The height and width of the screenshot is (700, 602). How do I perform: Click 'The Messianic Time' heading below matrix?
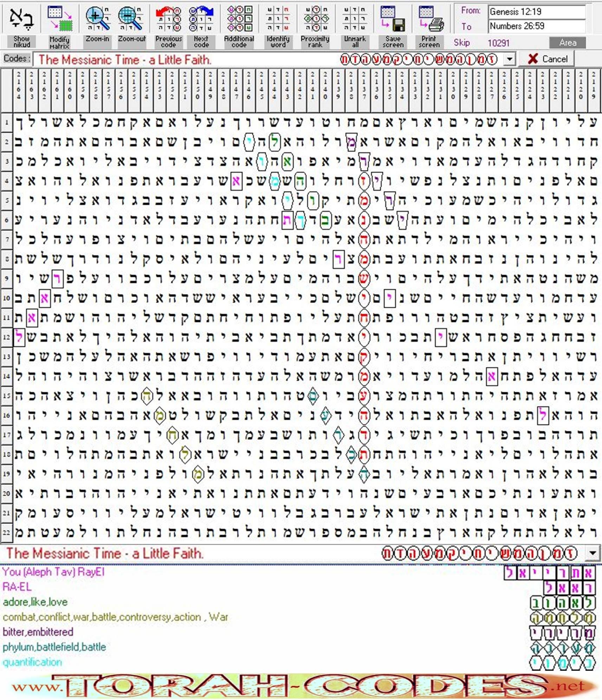(x=104, y=553)
